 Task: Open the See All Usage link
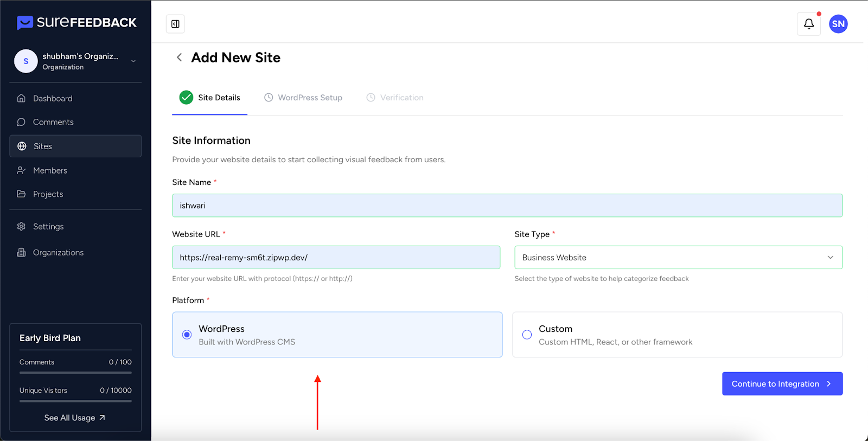tap(75, 418)
